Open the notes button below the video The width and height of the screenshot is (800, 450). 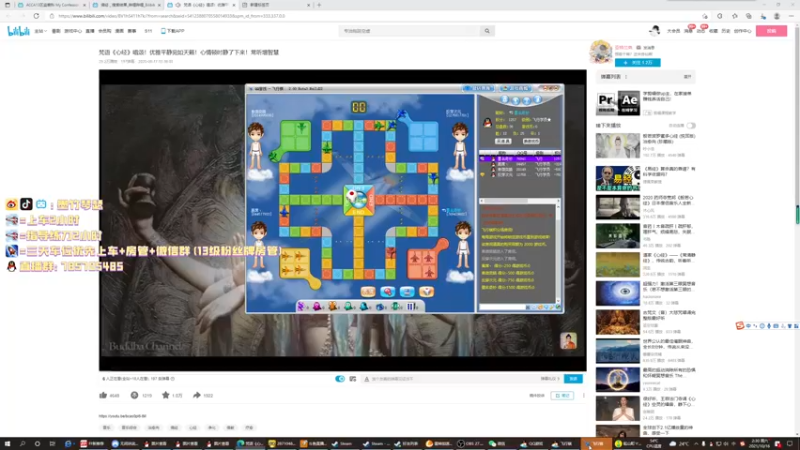tap(562, 395)
